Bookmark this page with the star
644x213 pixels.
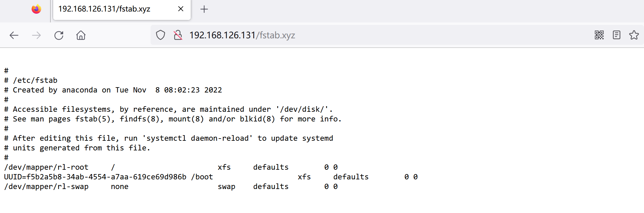634,35
